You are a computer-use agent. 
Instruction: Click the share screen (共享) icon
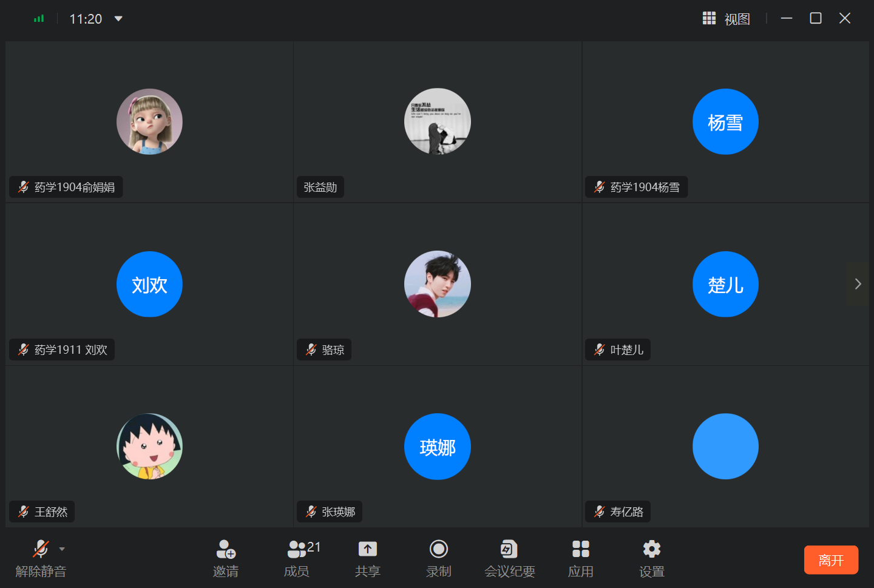point(367,550)
